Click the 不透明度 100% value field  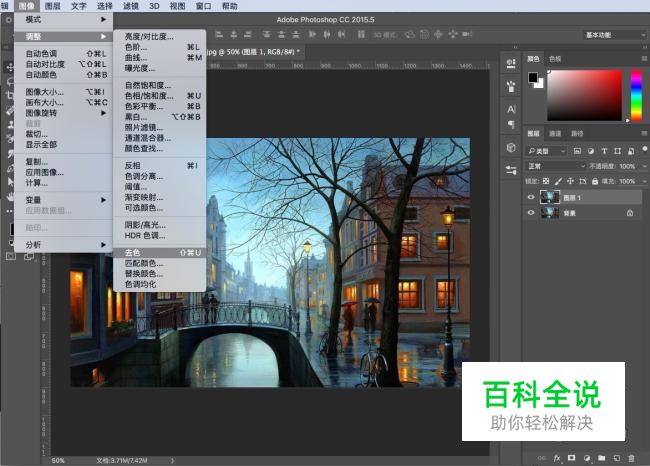[x=627, y=166]
